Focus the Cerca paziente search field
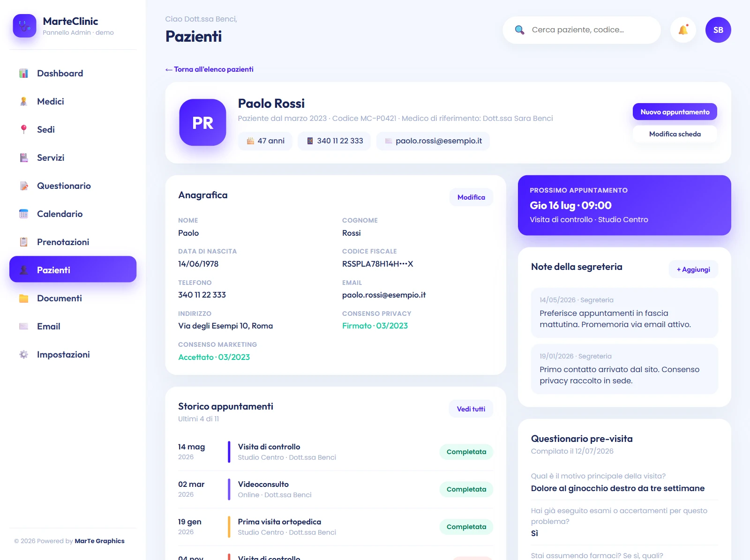Image resolution: width=750 pixels, height=560 pixels. tap(582, 30)
